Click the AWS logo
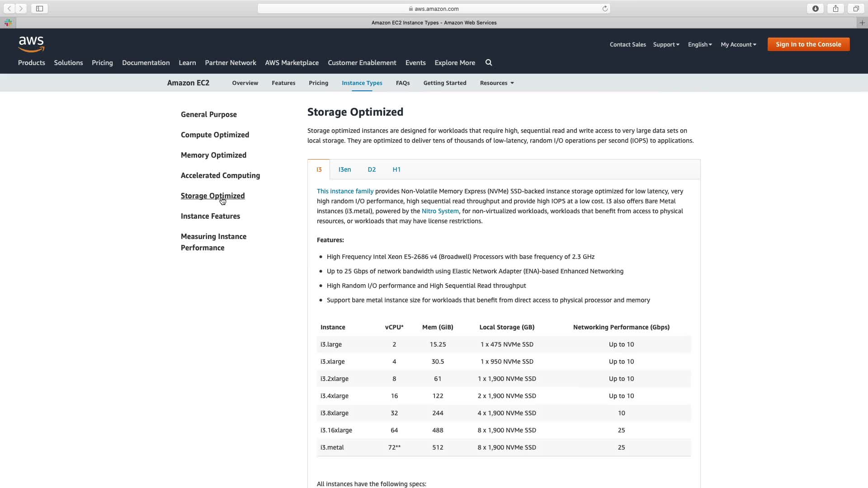 coord(31,44)
